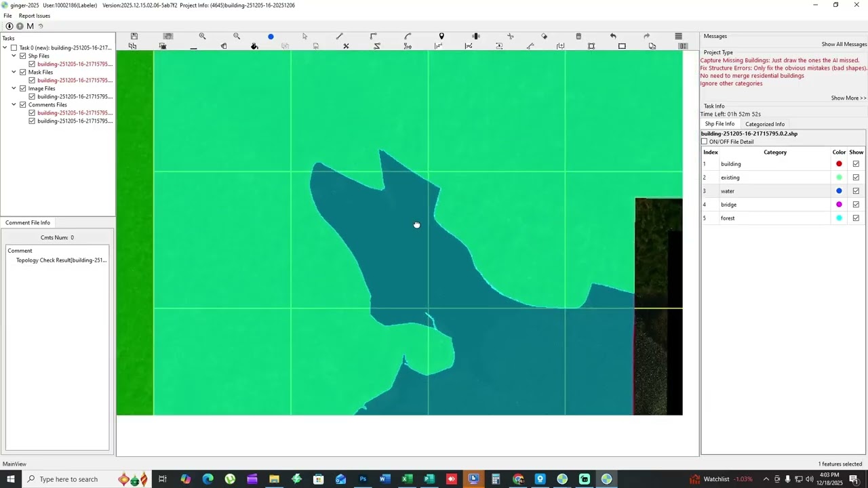868x488 pixels.
Task: Select the Comment File Info tab
Action: 28,222
